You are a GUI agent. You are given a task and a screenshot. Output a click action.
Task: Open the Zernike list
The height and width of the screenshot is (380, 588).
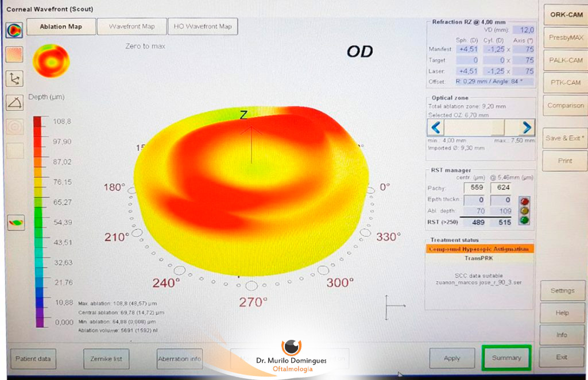click(106, 359)
